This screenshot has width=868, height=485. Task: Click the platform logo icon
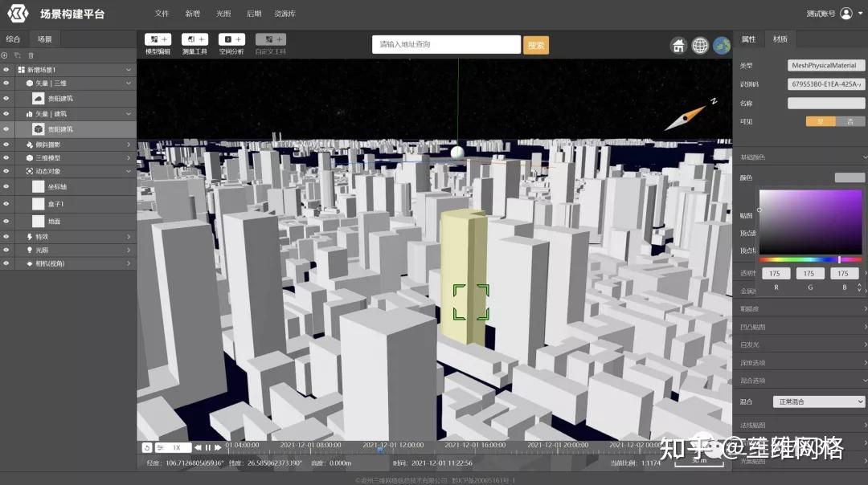(18, 14)
